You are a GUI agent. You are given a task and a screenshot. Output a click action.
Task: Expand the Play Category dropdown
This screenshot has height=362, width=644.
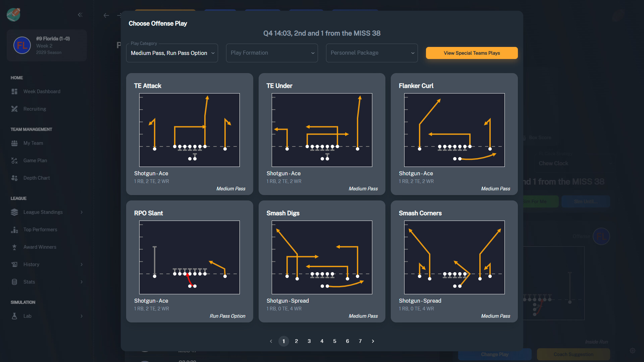172,53
